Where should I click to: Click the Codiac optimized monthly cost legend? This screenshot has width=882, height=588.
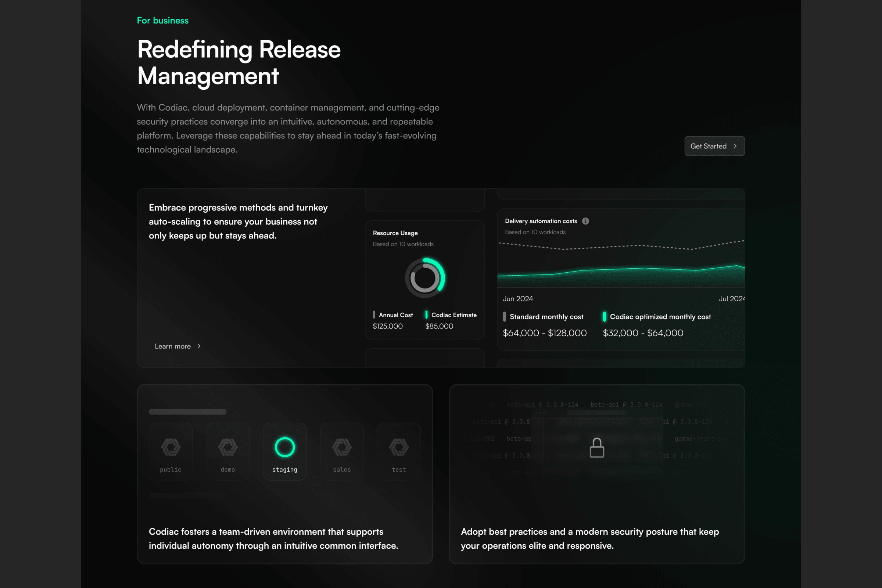(660, 316)
